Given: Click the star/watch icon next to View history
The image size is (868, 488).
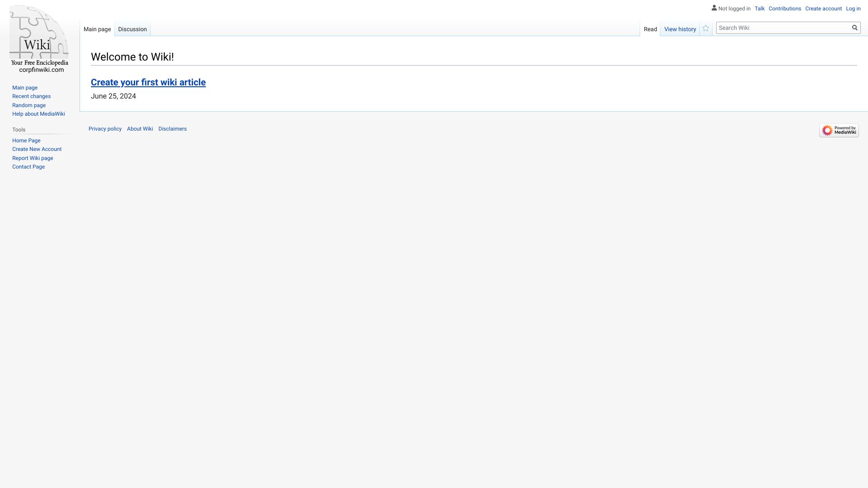Looking at the screenshot, I should (705, 28).
